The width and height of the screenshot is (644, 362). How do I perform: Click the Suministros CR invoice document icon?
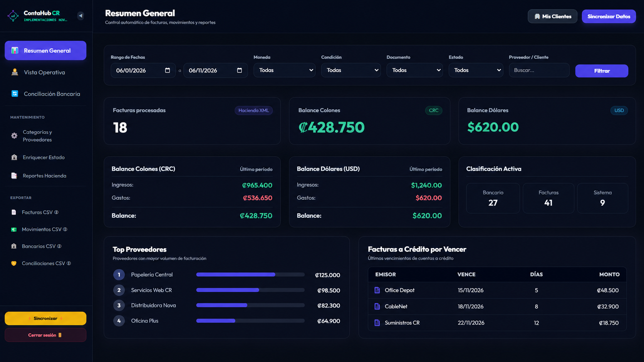pos(377,323)
